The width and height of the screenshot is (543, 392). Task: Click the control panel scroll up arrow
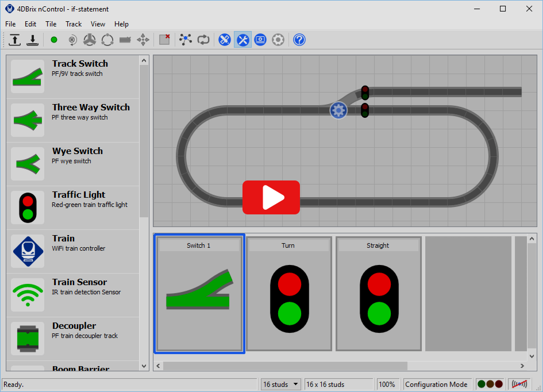coord(532,239)
